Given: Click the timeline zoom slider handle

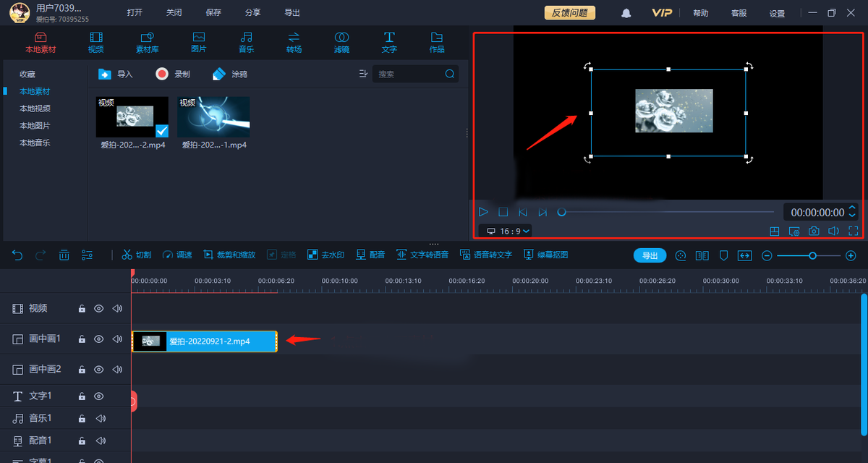Looking at the screenshot, I should tap(812, 255).
